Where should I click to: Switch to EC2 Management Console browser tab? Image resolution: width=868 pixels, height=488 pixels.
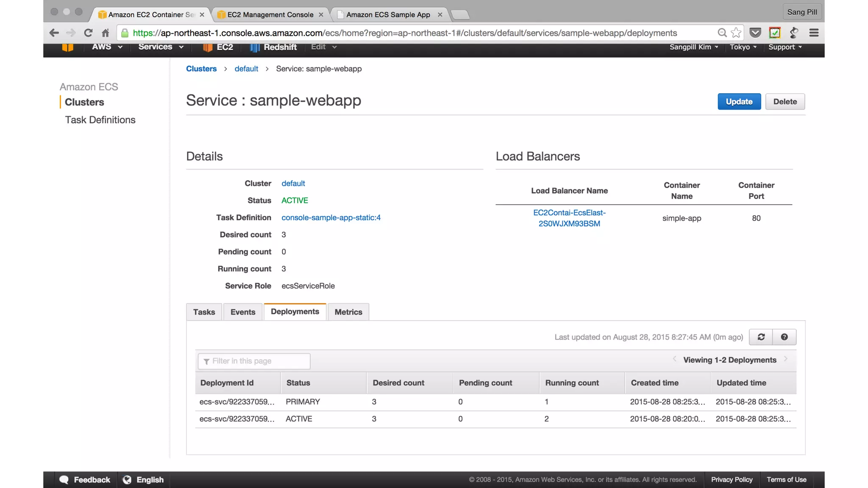[270, 14]
